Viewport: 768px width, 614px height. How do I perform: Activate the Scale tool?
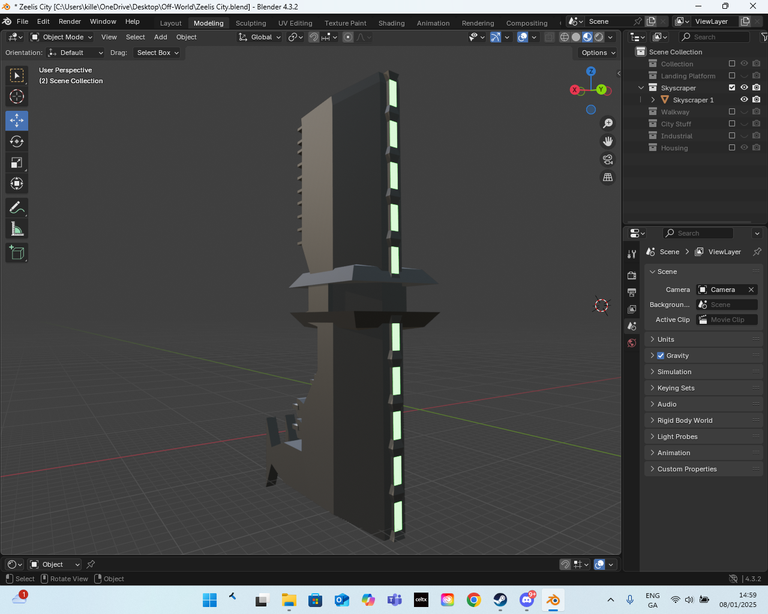17,162
